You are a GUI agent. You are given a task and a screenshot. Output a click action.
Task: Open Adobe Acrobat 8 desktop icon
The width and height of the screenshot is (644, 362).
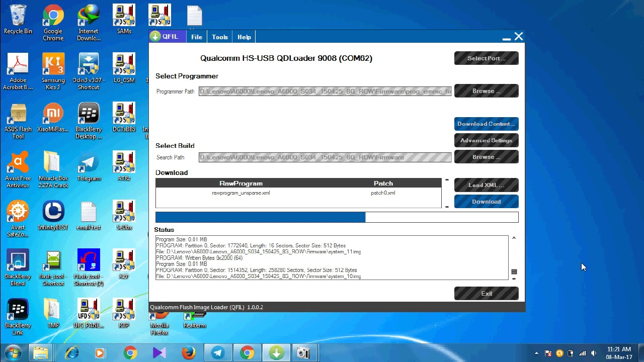tap(18, 72)
